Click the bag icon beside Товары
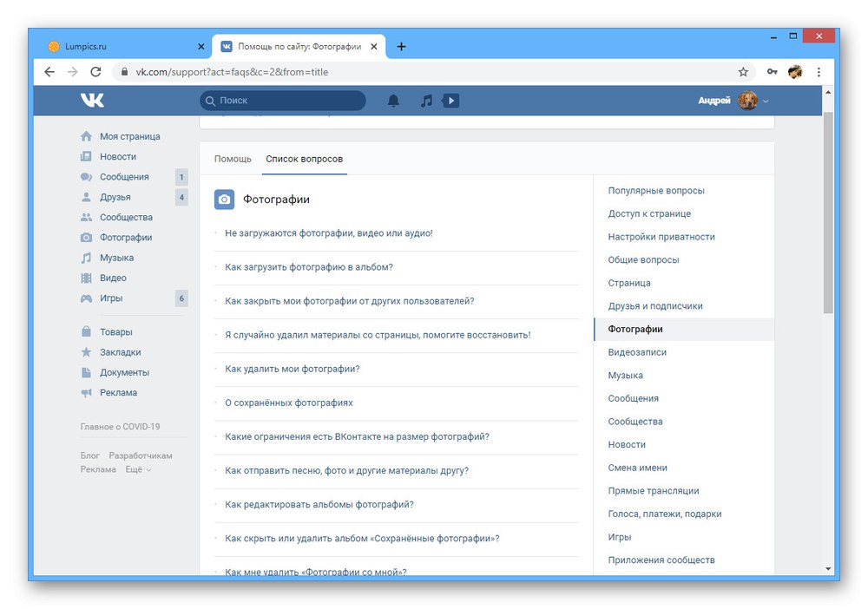The width and height of the screenshot is (868, 609). (x=86, y=332)
